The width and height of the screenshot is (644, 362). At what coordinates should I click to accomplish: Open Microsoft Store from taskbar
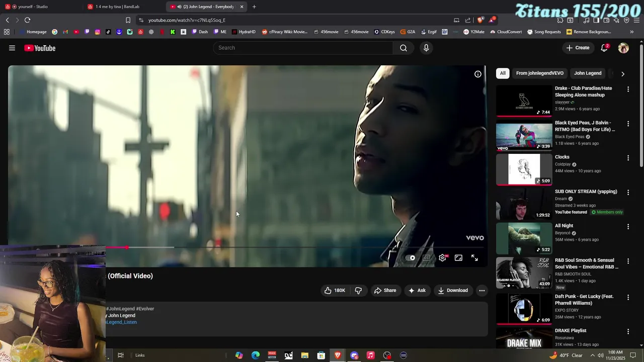(x=321, y=355)
